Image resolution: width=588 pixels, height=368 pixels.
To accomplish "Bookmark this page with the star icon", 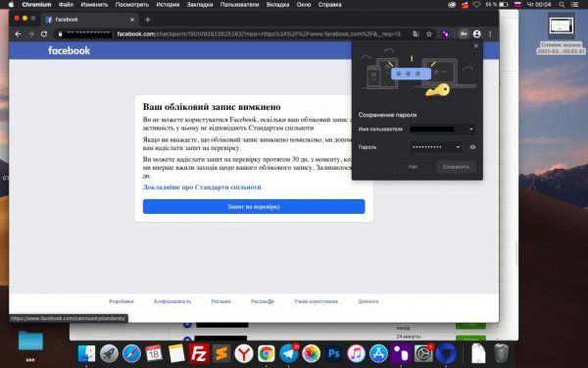I will 429,34.
